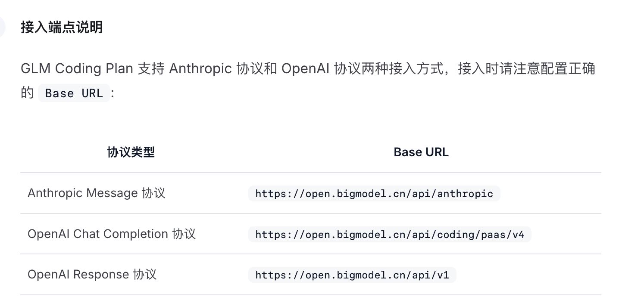
Task: Click the OpenAI Chat Completion 协议 cell
Action: point(112,234)
